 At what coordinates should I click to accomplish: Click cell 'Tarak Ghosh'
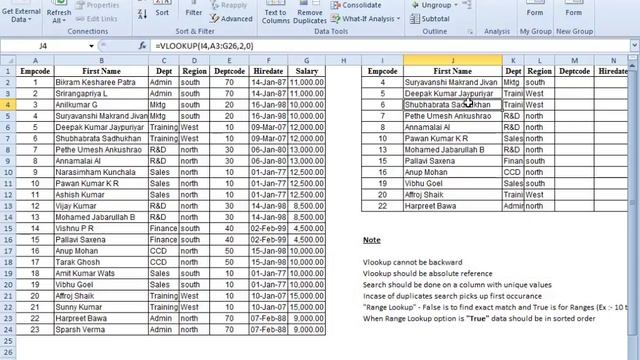click(101, 262)
